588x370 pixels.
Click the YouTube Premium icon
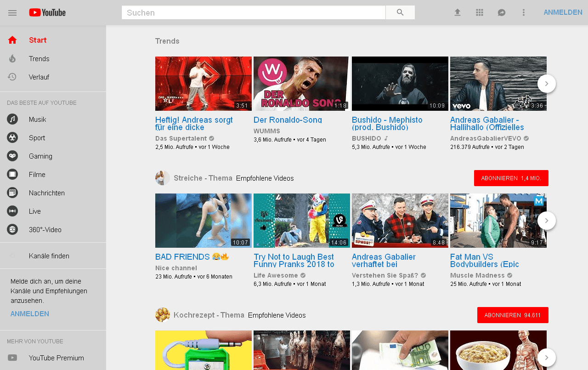[12, 358]
